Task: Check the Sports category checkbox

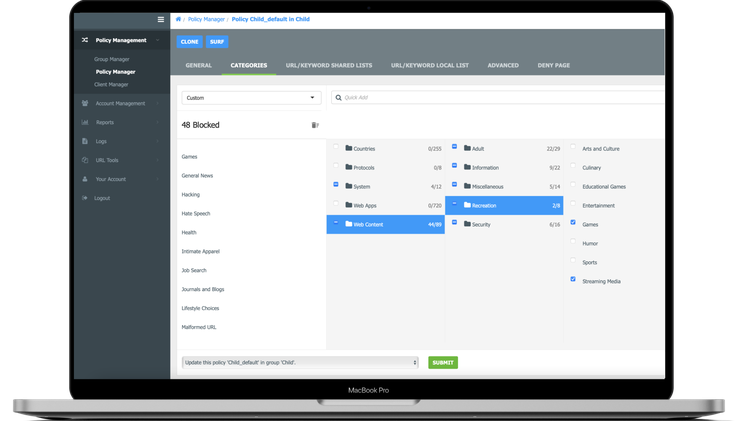Action: [x=573, y=262]
